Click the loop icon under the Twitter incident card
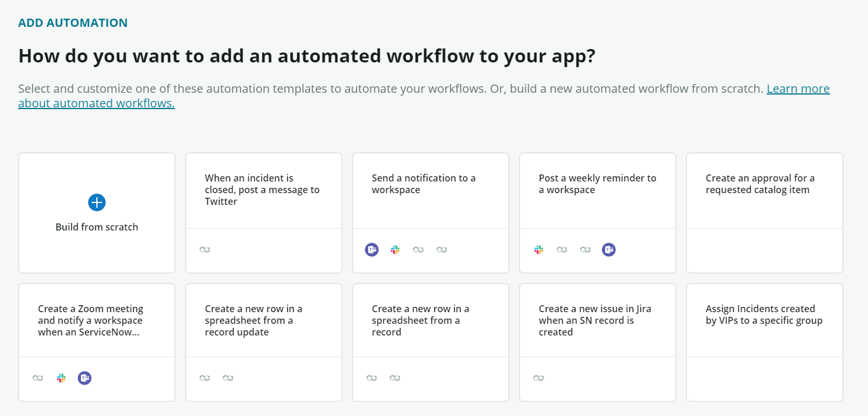Screen dimensions: 868x416 coord(204,249)
